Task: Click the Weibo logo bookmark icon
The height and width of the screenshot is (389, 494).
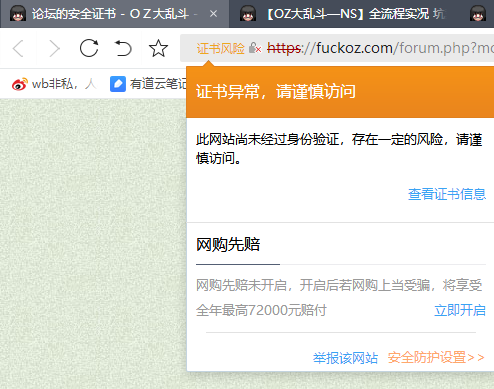Action: (19, 84)
